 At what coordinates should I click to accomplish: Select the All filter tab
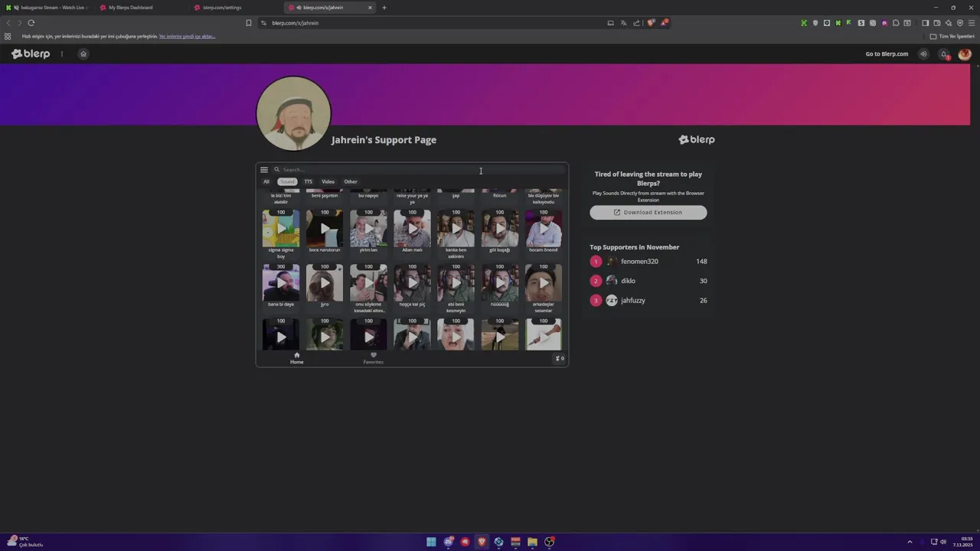[266, 182]
